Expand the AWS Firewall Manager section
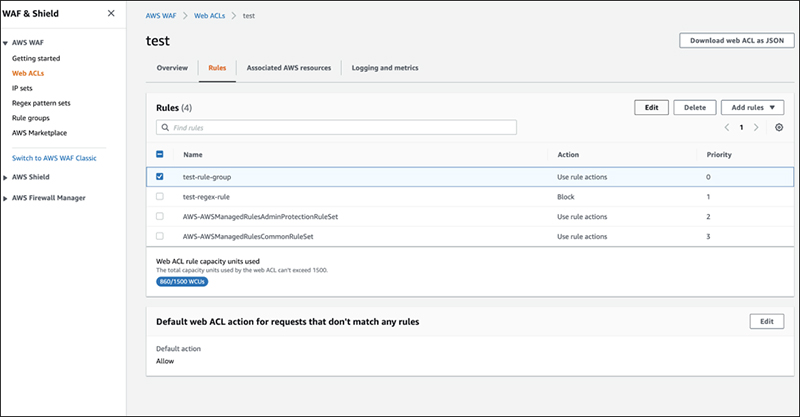 coord(6,198)
